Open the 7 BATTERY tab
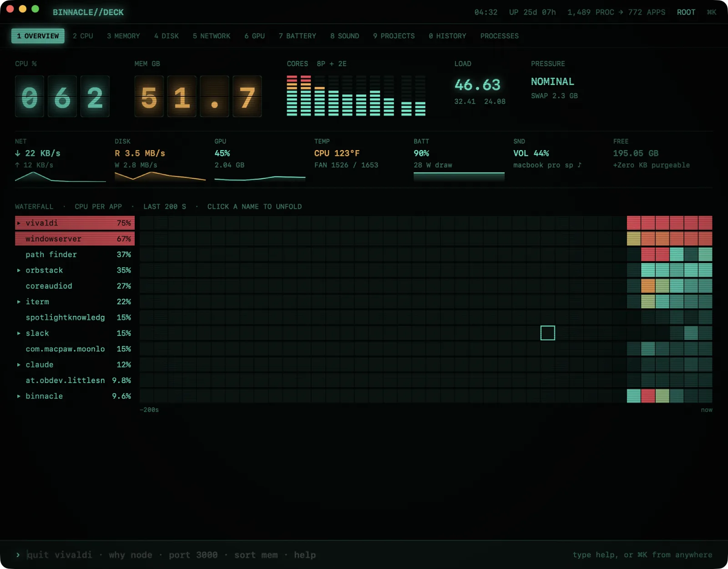 (298, 36)
